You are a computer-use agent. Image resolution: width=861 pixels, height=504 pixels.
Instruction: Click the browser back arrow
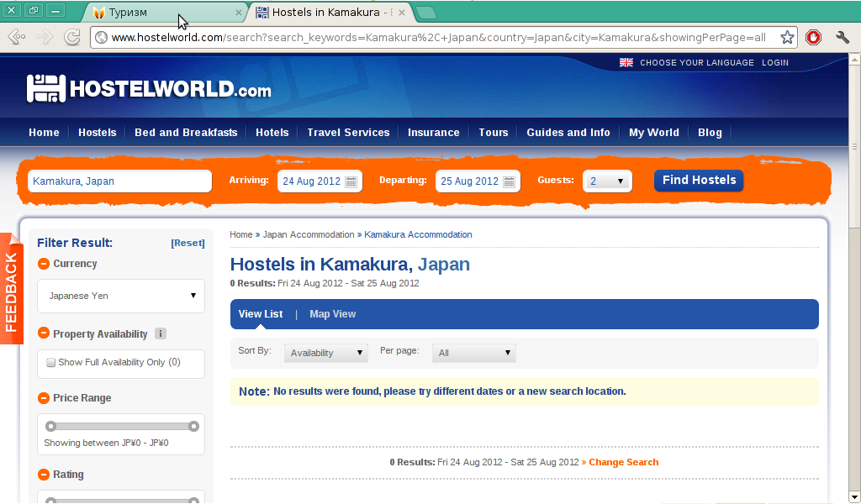click(x=17, y=37)
